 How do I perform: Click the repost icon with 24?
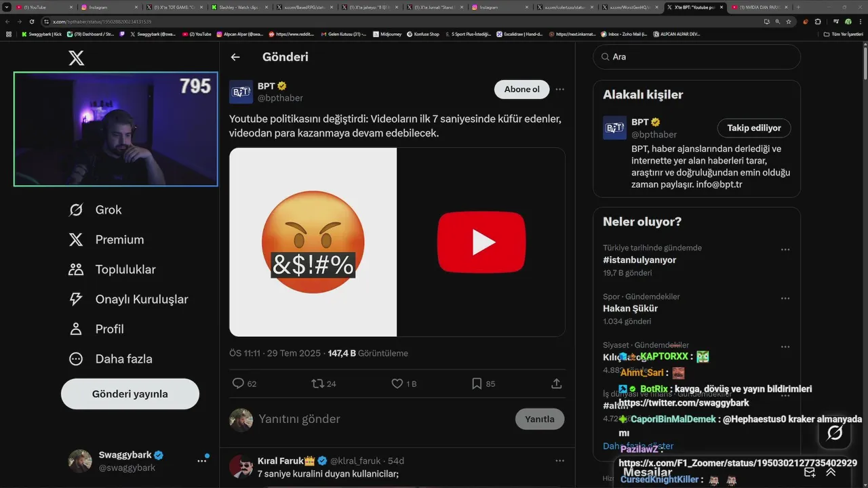[317, 384]
